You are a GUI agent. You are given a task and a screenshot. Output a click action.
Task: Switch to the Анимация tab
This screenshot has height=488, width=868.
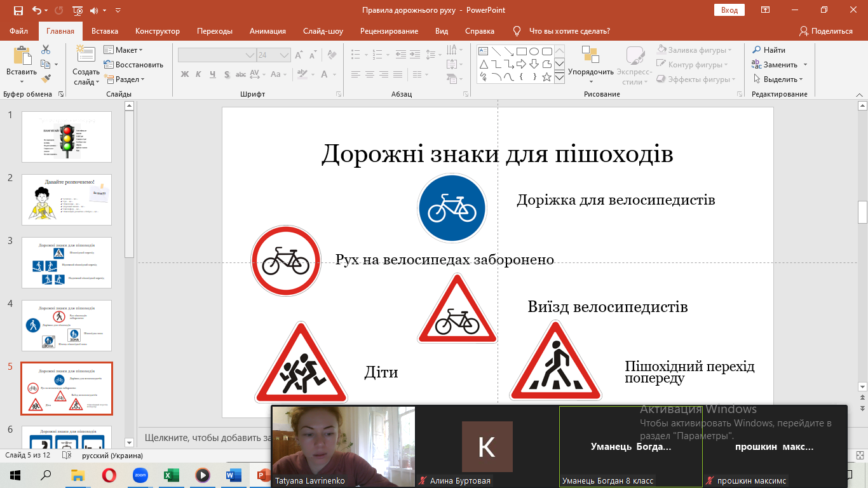(x=268, y=31)
